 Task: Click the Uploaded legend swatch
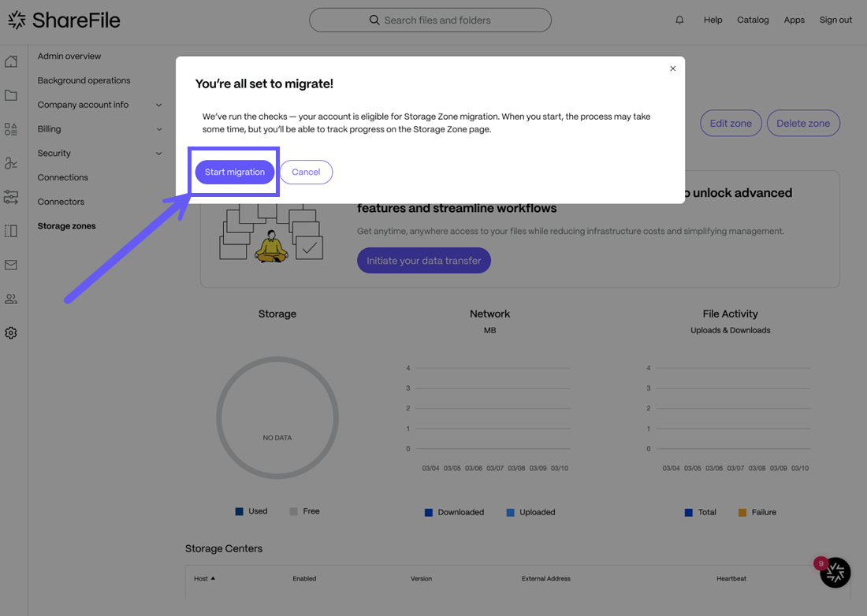tap(511, 513)
